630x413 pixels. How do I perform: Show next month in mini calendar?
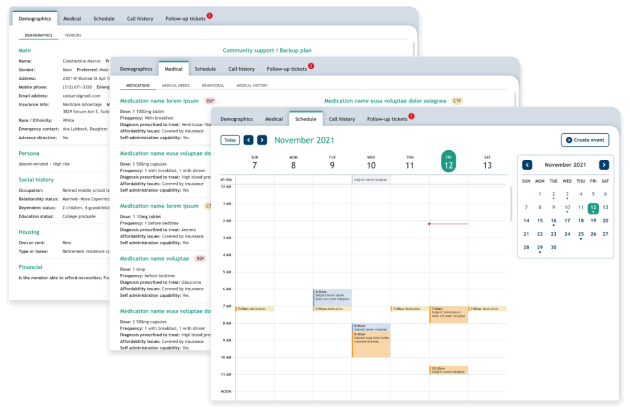pyautogui.click(x=604, y=165)
